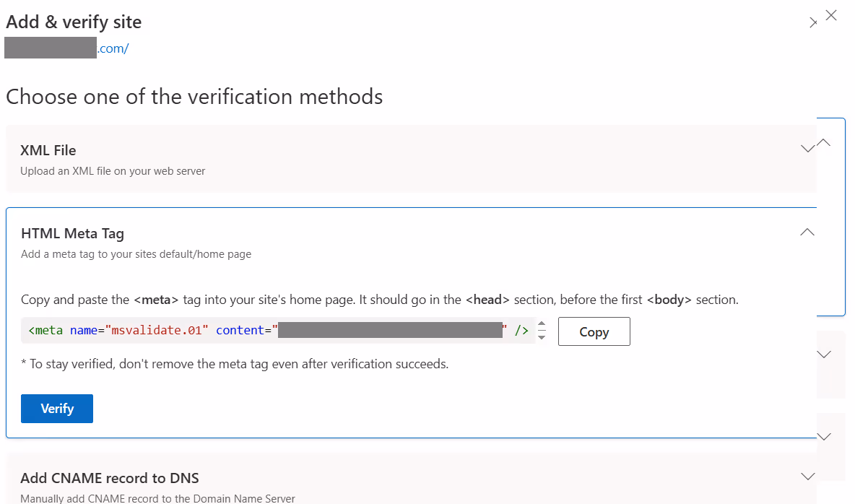This screenshot has width=855, height=504.
Task: Click 'Manually add CNAME record' description
Action: click(x=157, y=498)
